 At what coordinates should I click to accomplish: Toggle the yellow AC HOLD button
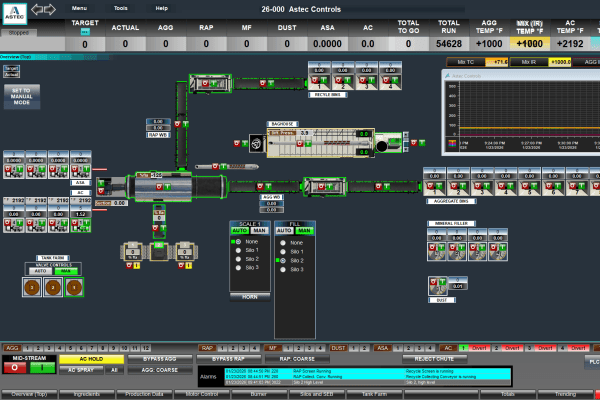pyautogui.click(x=91, y=359)
